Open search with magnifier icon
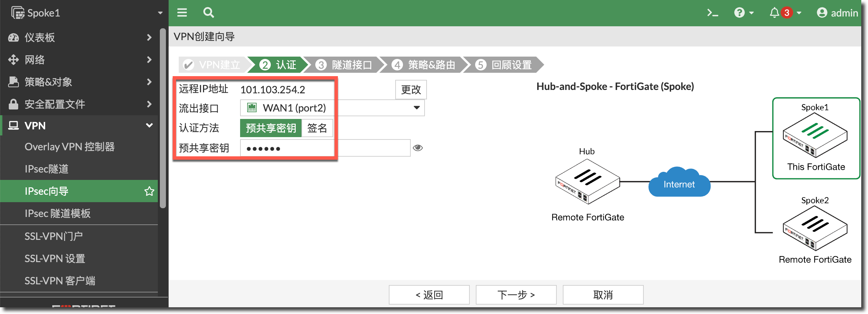This screenshot has width=868, height=314. click(x=208, y=13)
